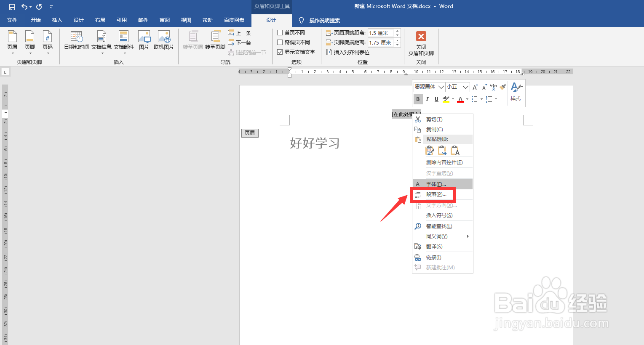
Task: Open the 思源黑体 font name dropdown
Action: [x=441, y=87]
